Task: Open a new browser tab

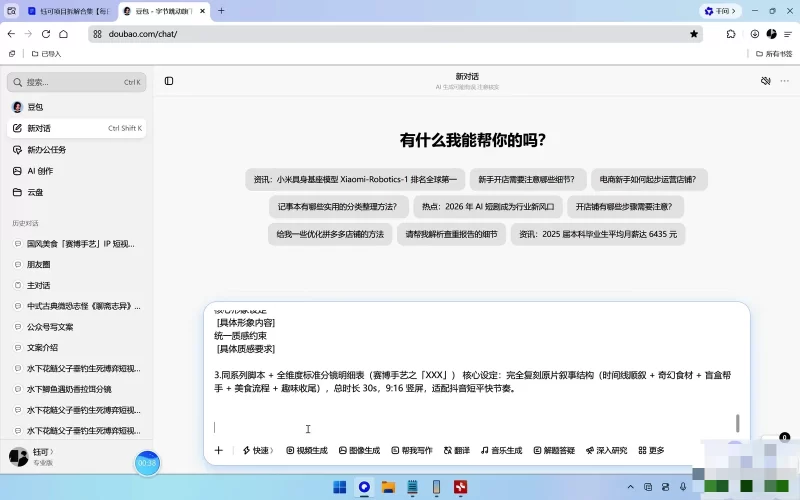Action: pos(221,11)
